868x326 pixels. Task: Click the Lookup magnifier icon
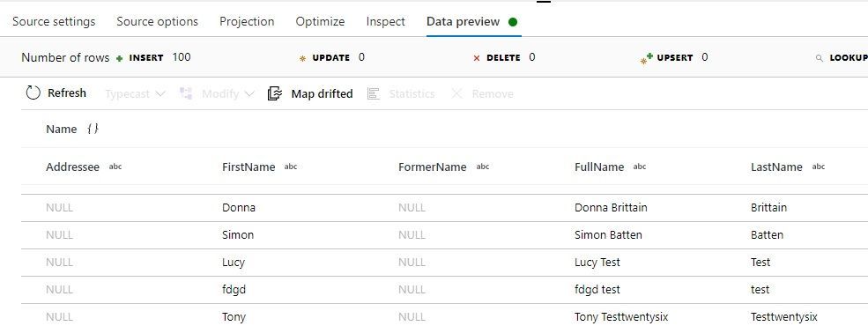(820, 58)
